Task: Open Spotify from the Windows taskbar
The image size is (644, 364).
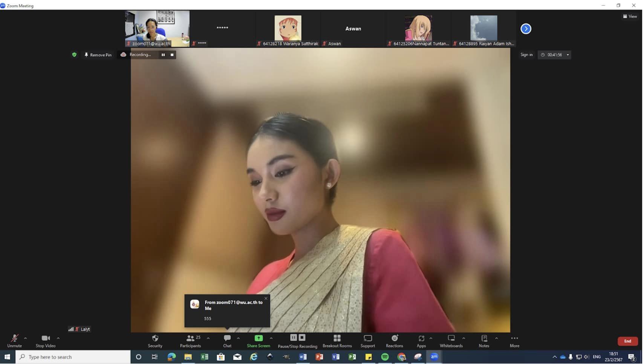Action: click(x=385, y=357)
